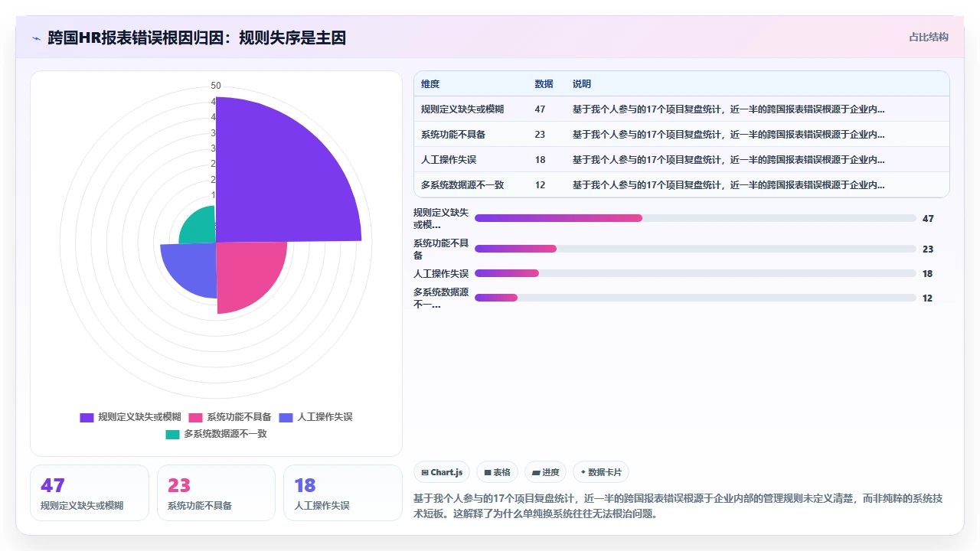Click value 12 in the table
The image size is (980, 551).
click(x=540, y=185)
